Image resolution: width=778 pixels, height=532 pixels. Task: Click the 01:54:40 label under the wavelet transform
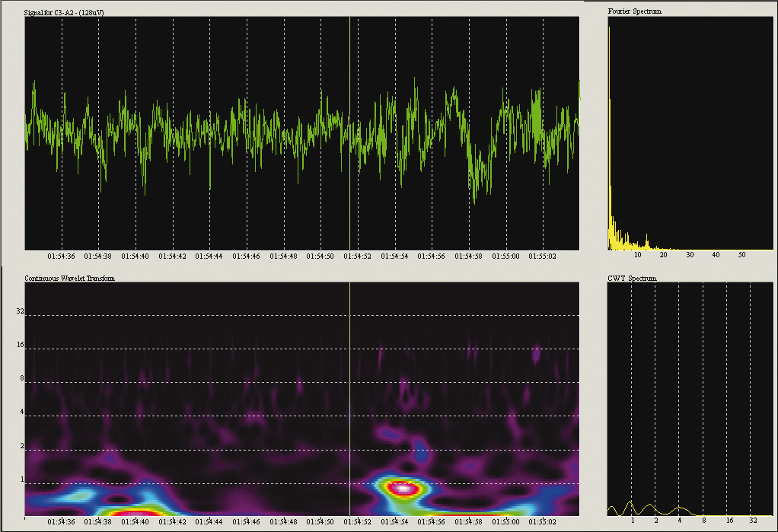(135, 522)
